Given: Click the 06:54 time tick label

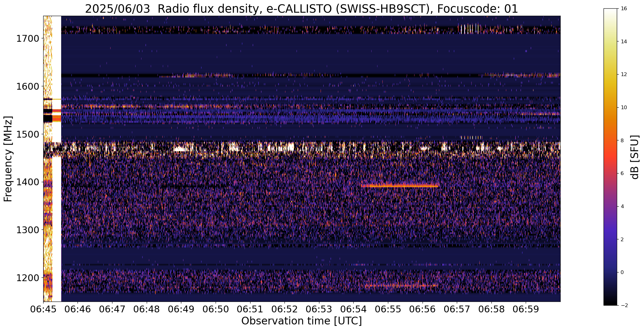Looking at the screenshot, I should (354, 309).
